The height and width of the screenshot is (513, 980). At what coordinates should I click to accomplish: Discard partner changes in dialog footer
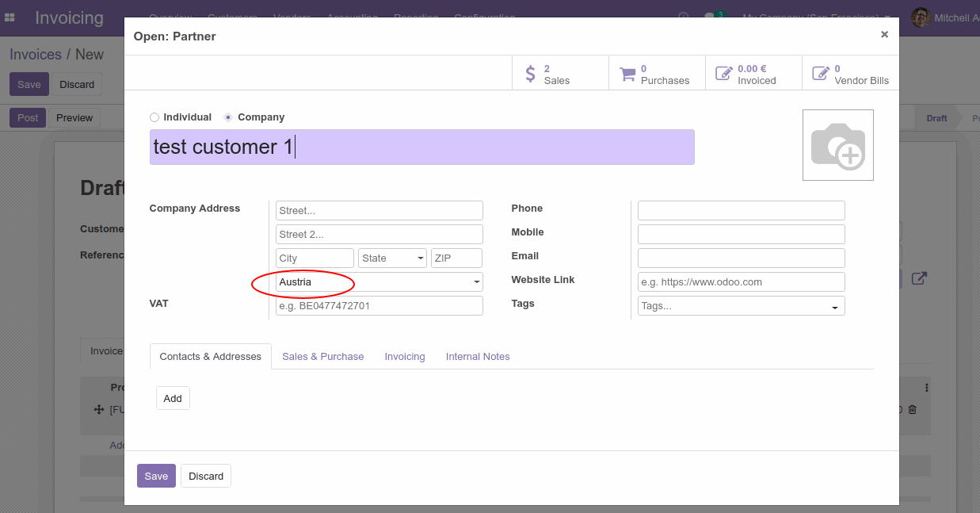[206, 476]
